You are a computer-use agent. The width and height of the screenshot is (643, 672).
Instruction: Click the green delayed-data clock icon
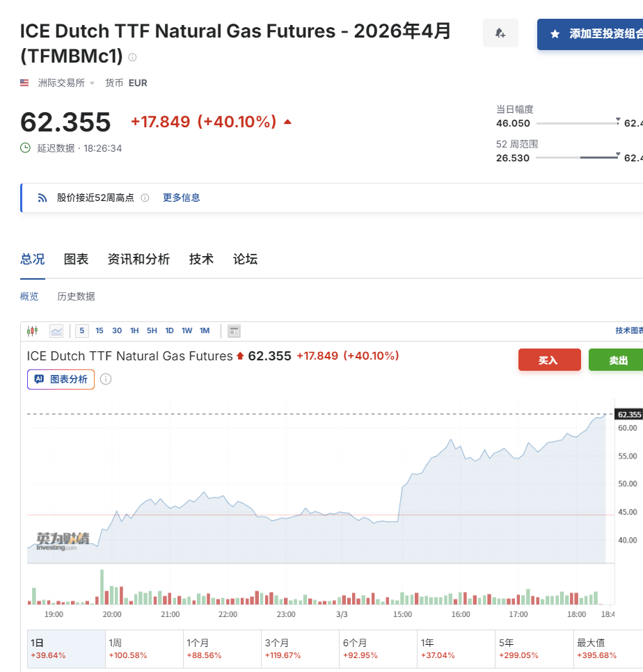pyautogui.click(x=26, y=148)
